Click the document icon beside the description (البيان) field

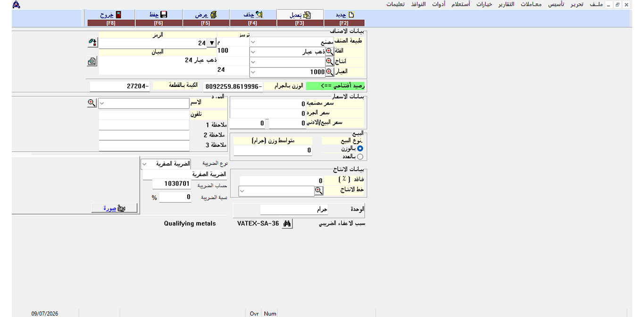92,61
